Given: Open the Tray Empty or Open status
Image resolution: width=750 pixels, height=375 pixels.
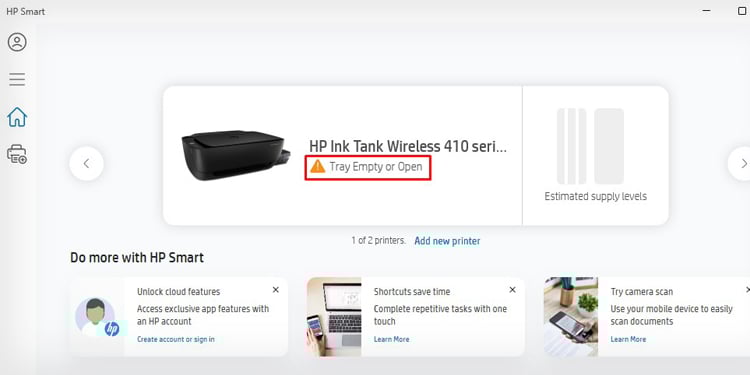Looking at the screenshot, I should (x=376, y=167).
